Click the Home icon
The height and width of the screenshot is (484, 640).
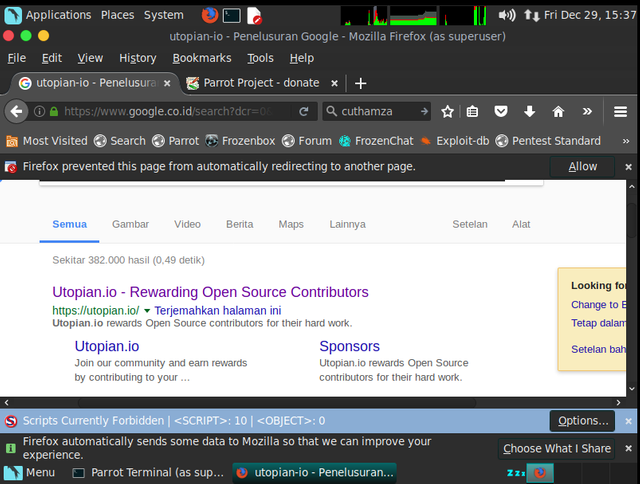(558, 111)
